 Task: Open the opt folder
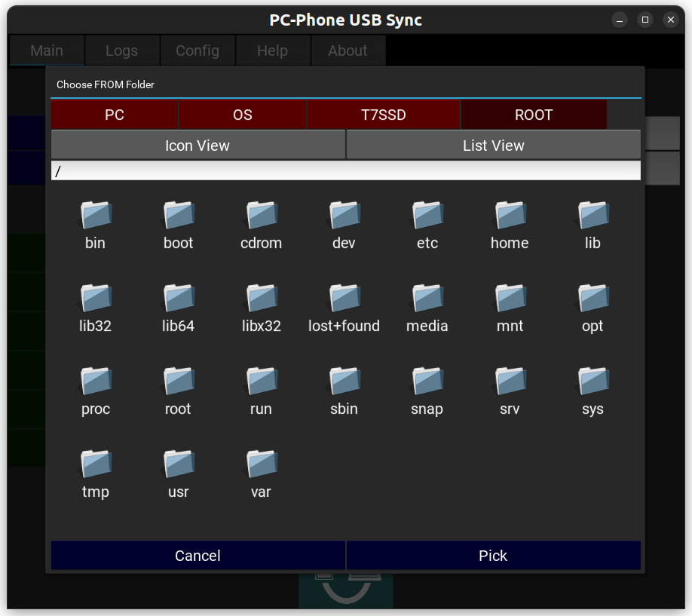[x=592, y=299]
